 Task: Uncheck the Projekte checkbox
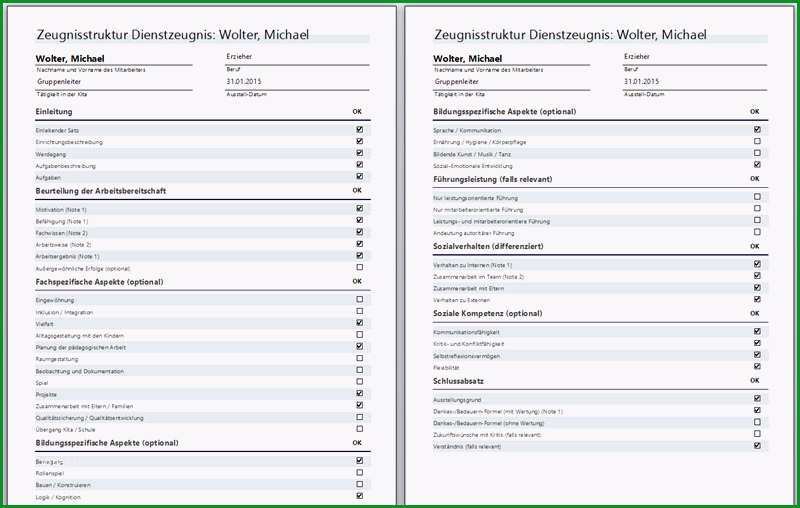click(x=360, y=394)
